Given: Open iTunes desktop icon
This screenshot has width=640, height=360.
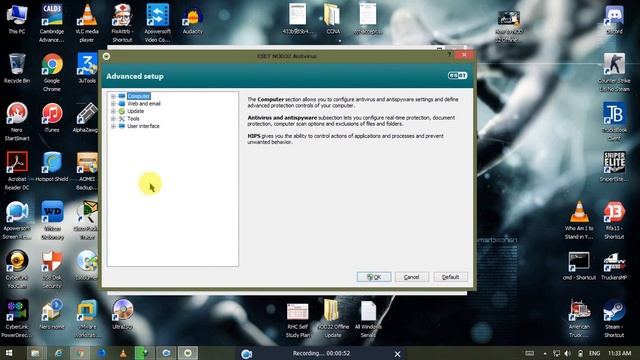Looking at the screenshot, I should click(x=52, y=118).
